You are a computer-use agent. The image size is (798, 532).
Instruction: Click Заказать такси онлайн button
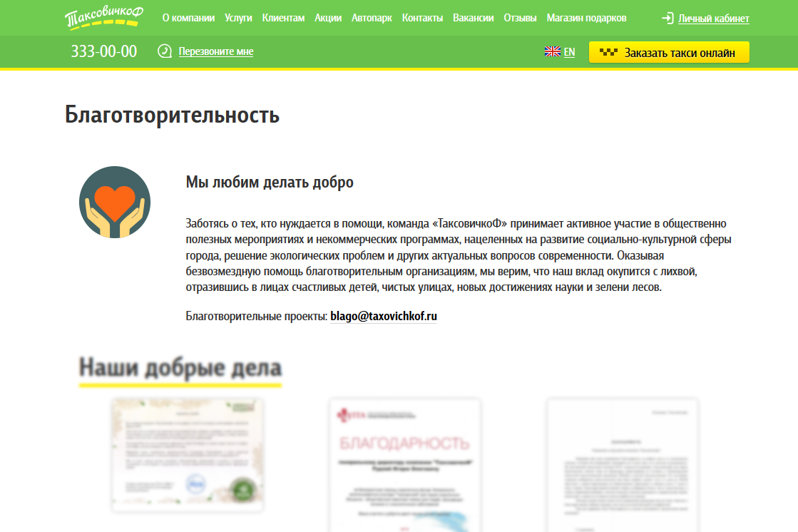pos(668,51)
